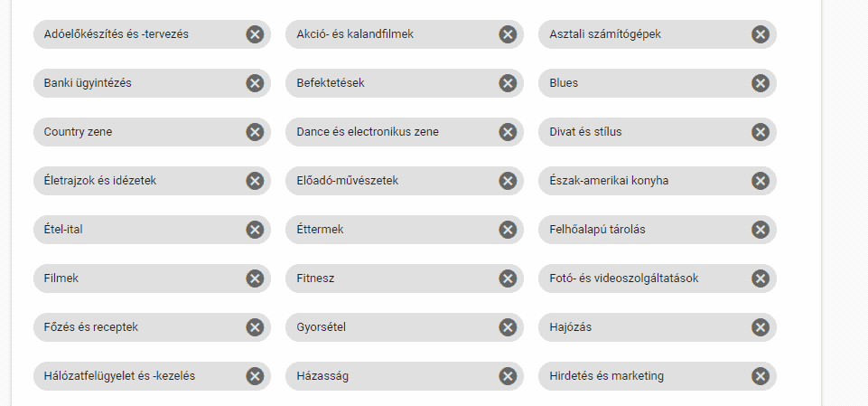The height and width of the screenshot is (406, 868).
Task: Dismiss the Dance és electronikus zene chip
Action: 508,132
